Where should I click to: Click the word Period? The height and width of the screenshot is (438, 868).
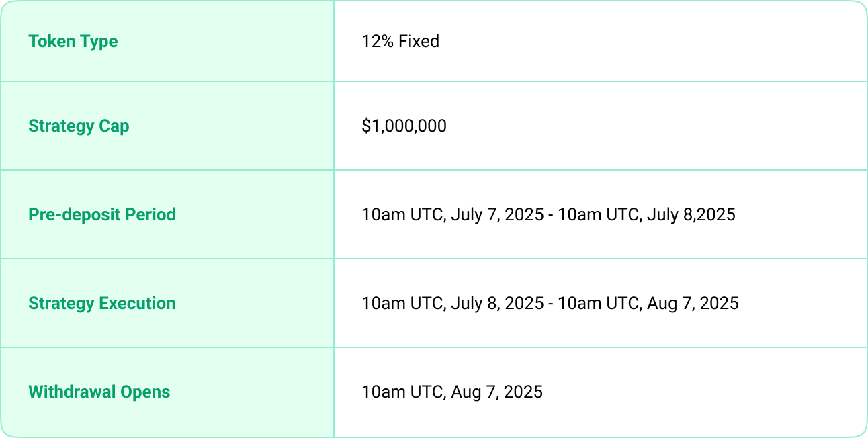pyautogui.click(x=152, y=215)
